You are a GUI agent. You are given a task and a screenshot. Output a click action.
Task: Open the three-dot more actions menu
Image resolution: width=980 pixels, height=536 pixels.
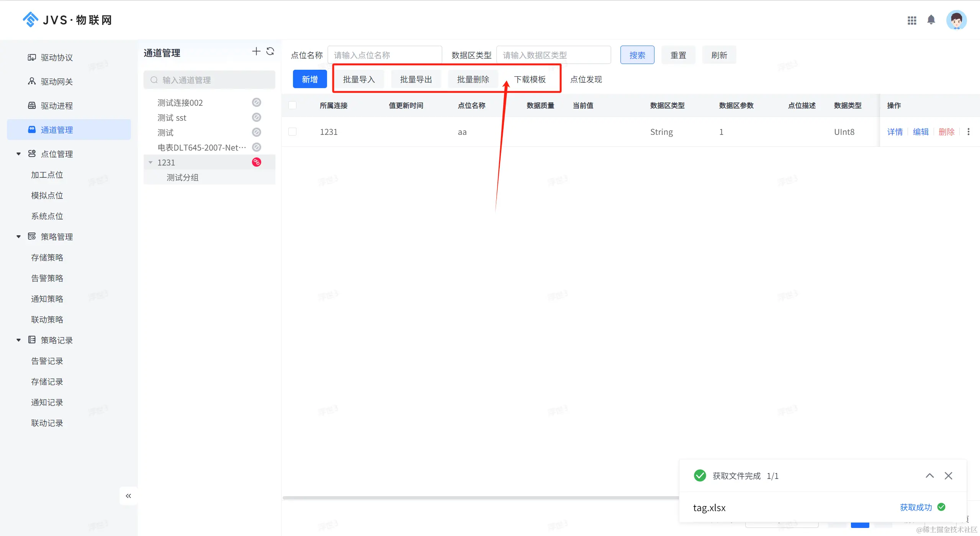click(969, 132)
